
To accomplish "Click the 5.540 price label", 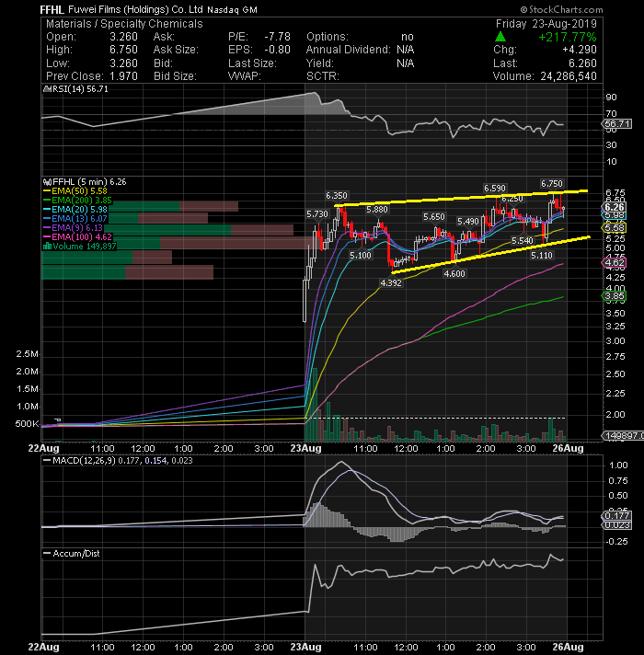I will tap(523, 241).
